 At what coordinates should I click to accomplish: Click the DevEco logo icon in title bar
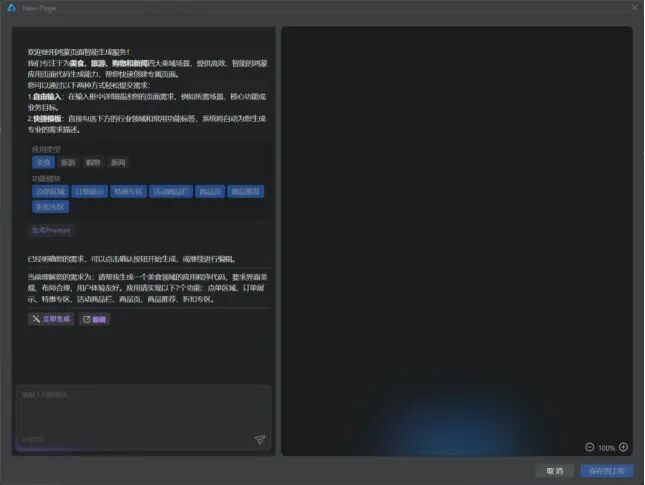pyautogui.click(x=11, y=8)
